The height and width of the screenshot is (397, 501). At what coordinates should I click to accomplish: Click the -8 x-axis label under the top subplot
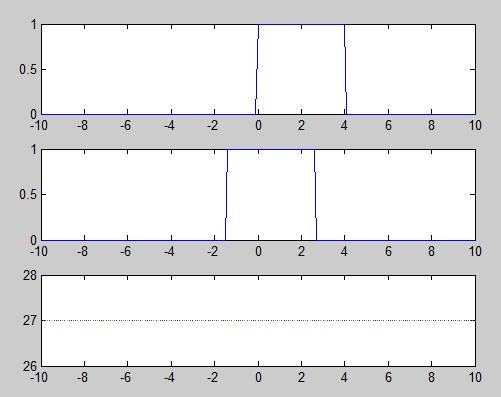point(82,126)
